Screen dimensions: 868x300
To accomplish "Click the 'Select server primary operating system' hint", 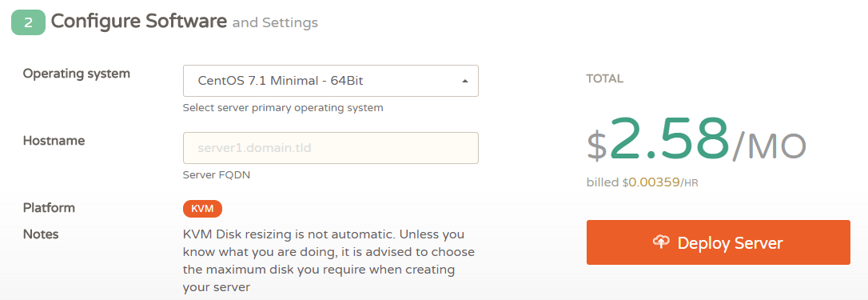I will [283, 107].
